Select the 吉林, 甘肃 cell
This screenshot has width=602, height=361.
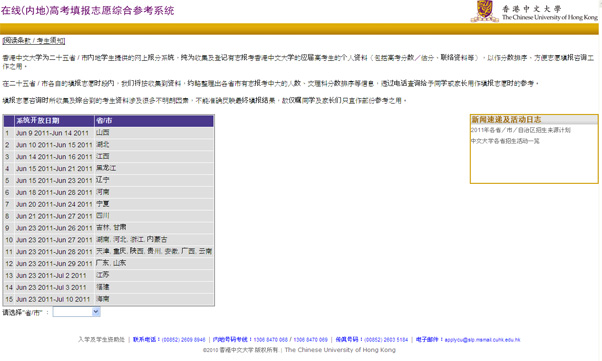tap(154, 228)
